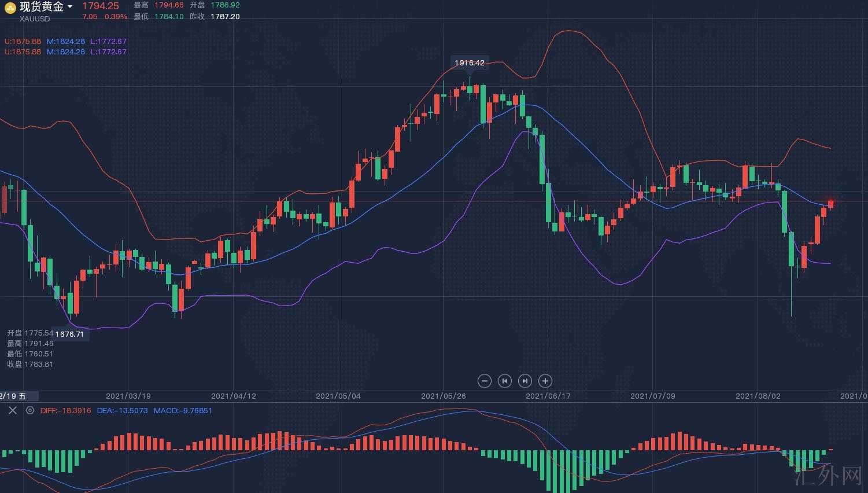The width and height of the screenshot is (868, 493).
Task: Close the MACD indicator panel
Action: click(12, 410)
